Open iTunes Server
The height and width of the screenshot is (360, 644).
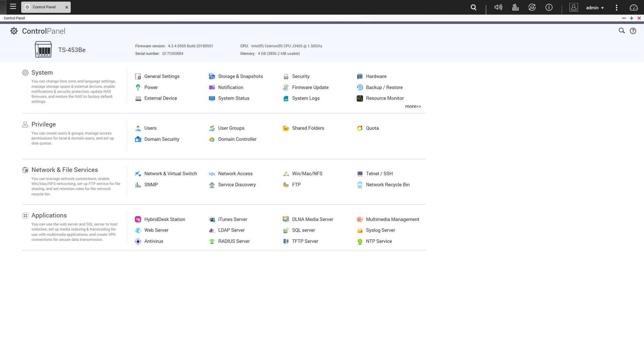(228, 220)
